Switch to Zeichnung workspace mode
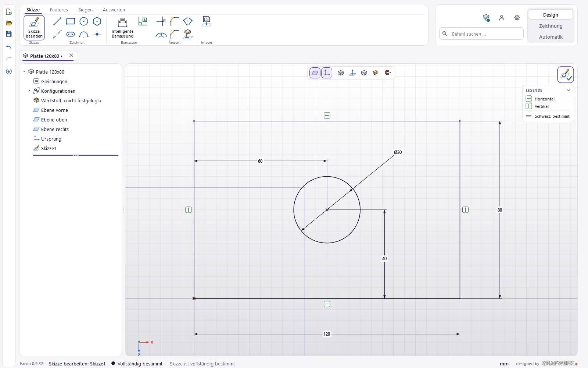 coord(551,26)
